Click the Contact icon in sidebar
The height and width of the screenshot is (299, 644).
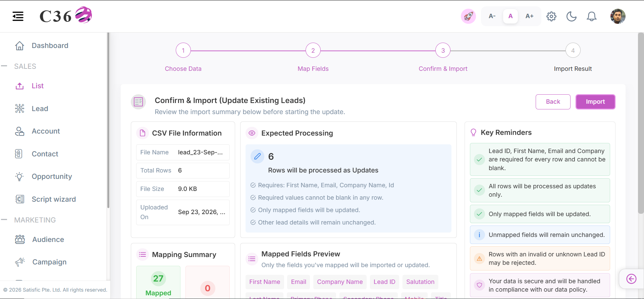[x=19, y=154]
